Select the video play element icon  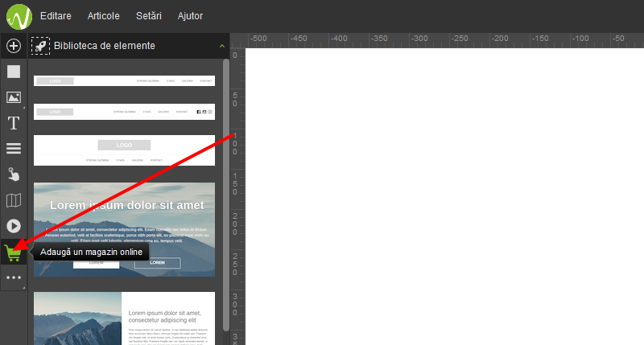pyautogui.click(x=14, y=226)
